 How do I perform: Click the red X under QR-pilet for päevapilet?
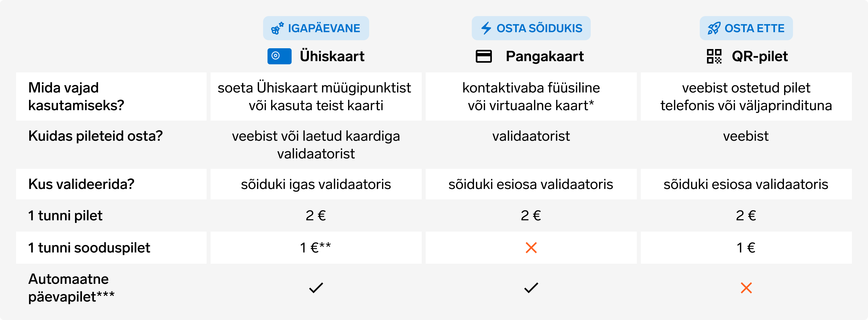point(746,288)
